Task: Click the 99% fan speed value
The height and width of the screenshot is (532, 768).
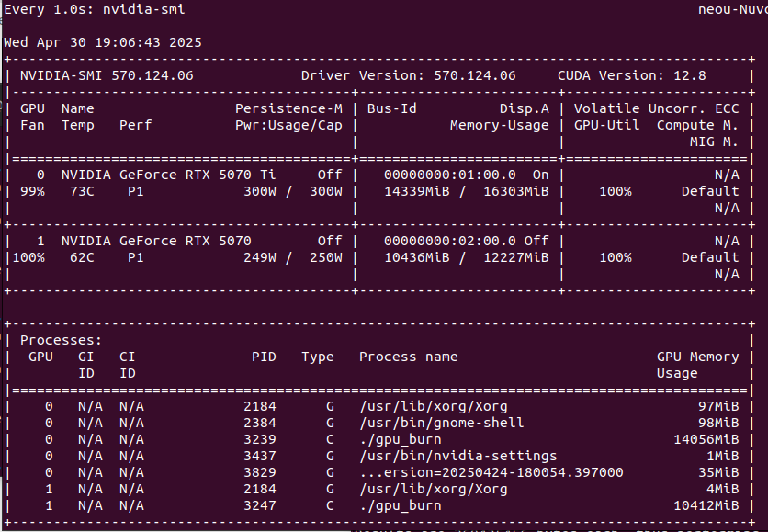Action: point(28,191)
